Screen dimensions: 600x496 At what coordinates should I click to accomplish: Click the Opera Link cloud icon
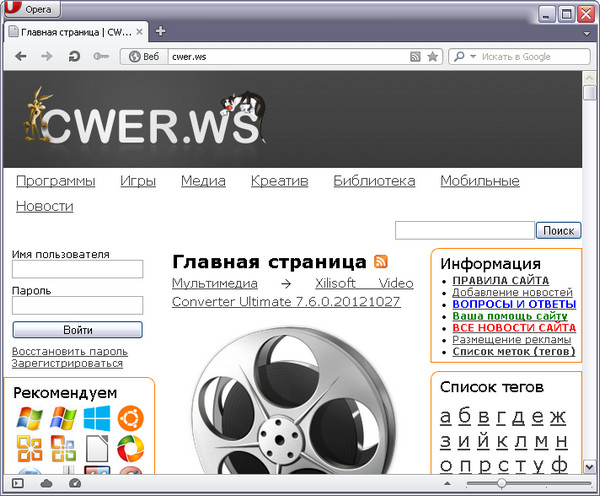(x=46, y=483)
